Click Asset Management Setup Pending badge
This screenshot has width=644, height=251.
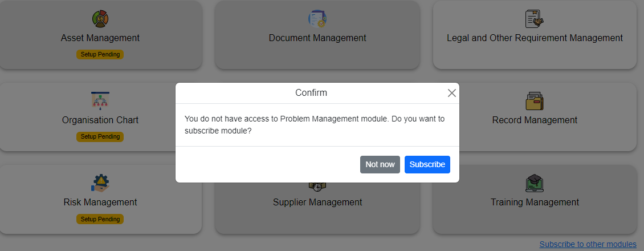100,55
